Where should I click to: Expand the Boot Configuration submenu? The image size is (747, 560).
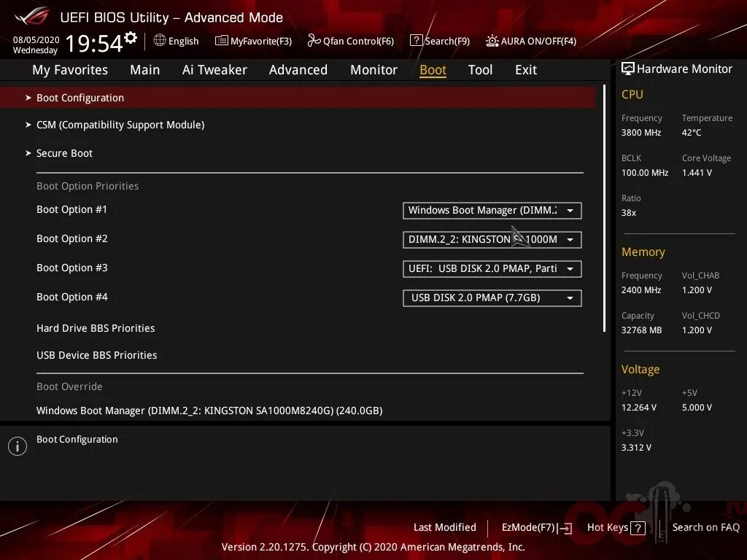tap(298, 98)
